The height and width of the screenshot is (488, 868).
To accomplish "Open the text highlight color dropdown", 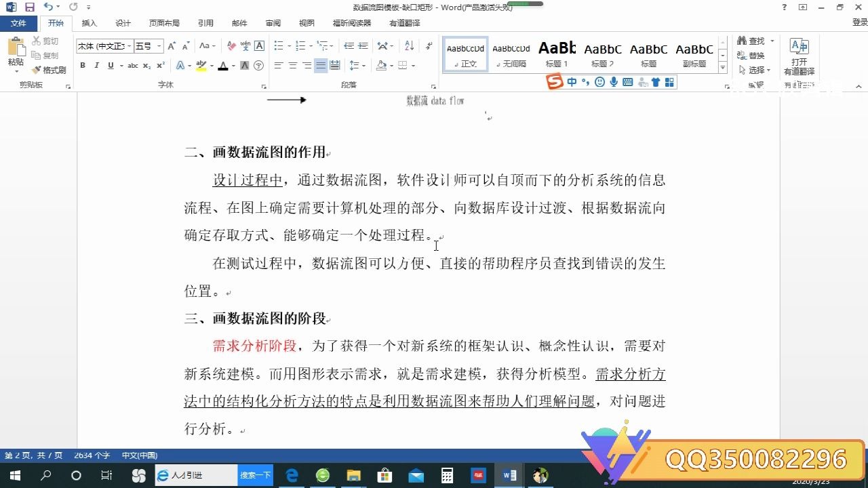I will tap(210, 65).
